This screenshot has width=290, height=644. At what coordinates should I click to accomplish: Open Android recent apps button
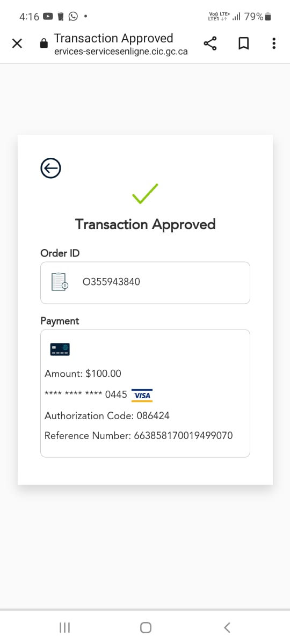point(64,627)
